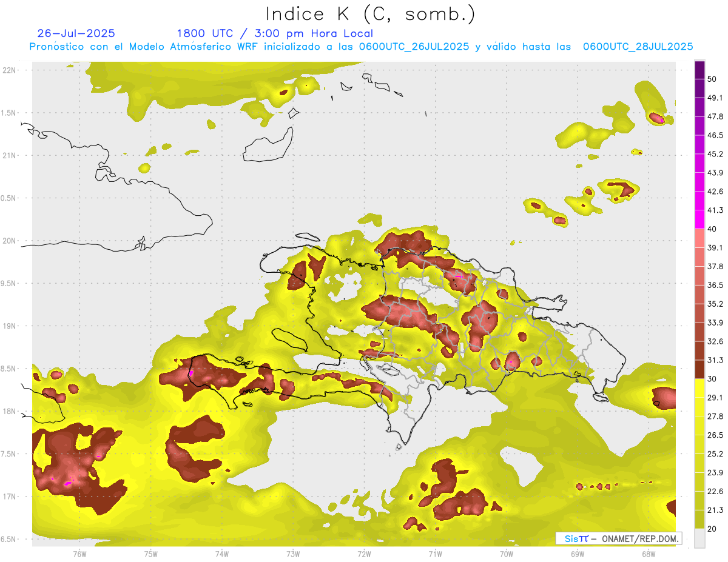Image resolution: width=728 pixels, height=562 pixels.
Task: Click the '1800 UTC / 3:00 pm Hora Local' text
Action: coord(275,33)
